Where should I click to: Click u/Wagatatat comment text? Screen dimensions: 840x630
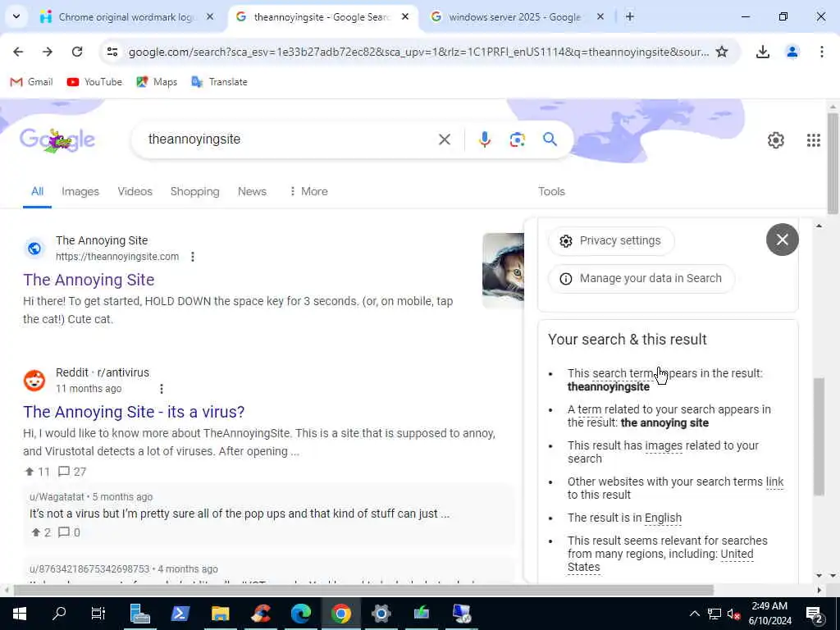point(240,514)
